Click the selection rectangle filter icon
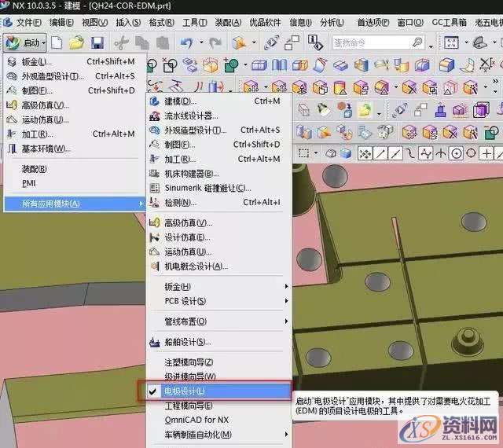Image resolution: width=503 pixels, height=448 pixels. [x=303, y=153]
